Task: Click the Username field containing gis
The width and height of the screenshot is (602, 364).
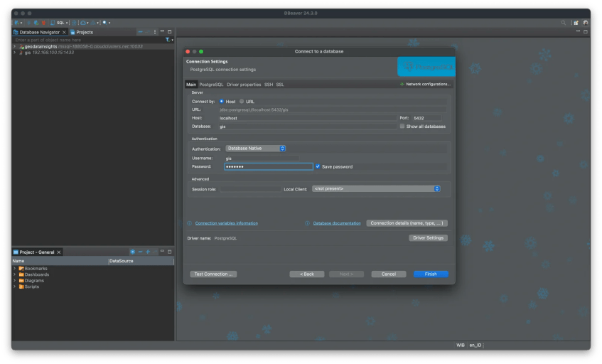Action: [262, 159]
